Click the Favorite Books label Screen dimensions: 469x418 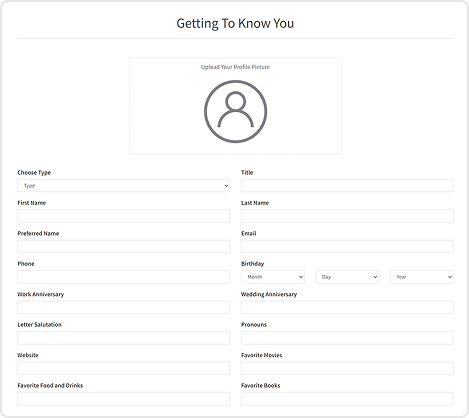pos(260,385)
